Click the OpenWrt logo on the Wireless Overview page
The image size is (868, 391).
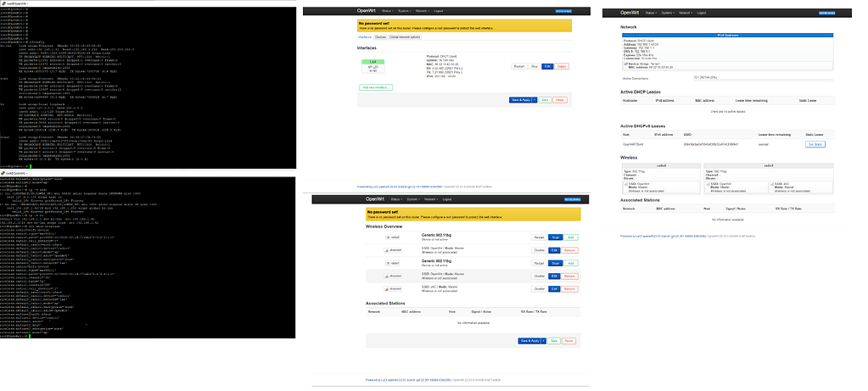tap(375, 198)
